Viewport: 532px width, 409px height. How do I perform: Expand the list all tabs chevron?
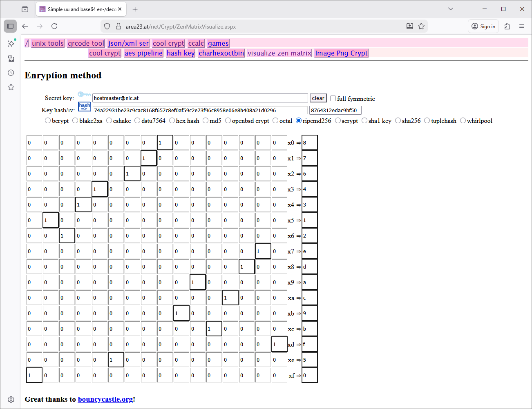point(451,9)
